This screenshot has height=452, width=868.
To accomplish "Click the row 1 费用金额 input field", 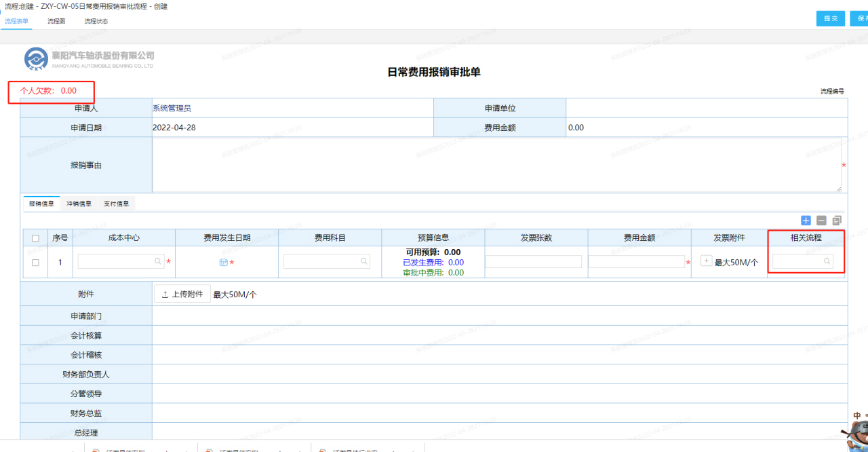I will (x=637, y=261).
